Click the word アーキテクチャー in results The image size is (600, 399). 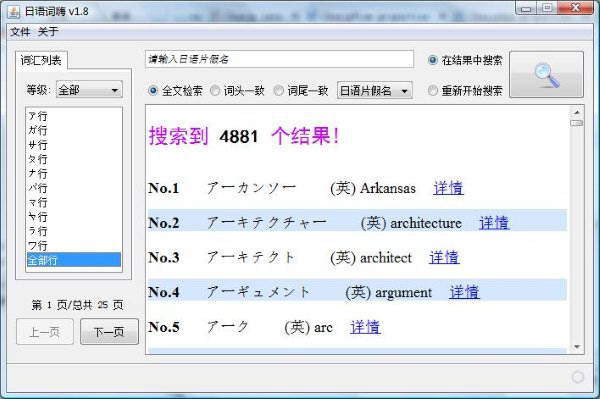coord(267,223)
